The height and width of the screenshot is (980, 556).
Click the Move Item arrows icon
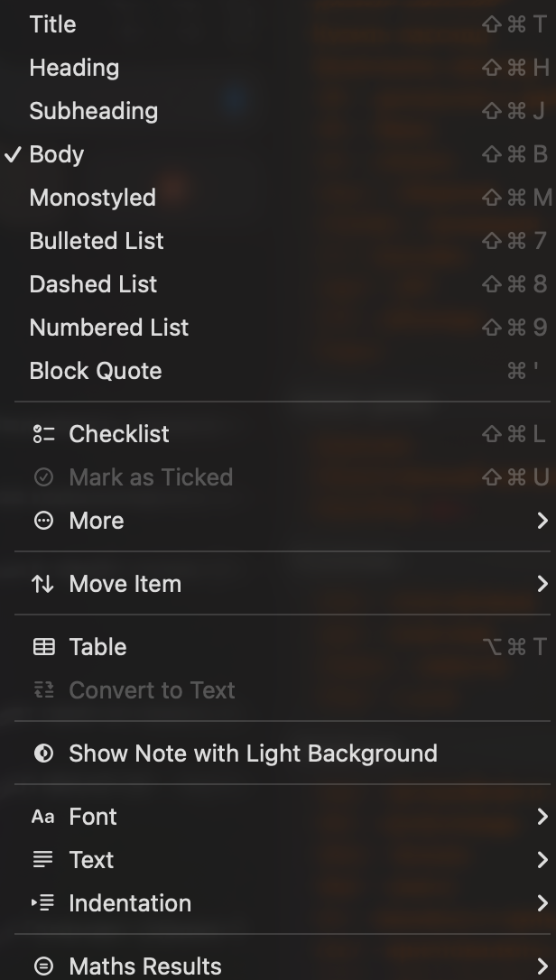click(x=43, y=584)
